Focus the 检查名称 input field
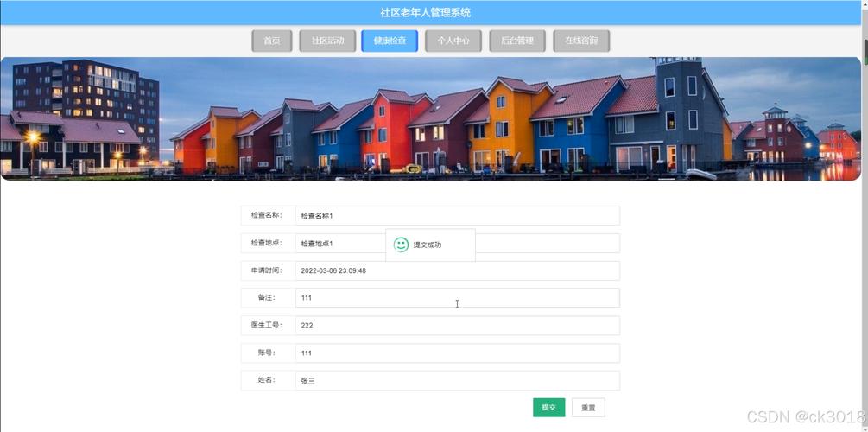Screen dimensions: 868x432 pos(457,215)
